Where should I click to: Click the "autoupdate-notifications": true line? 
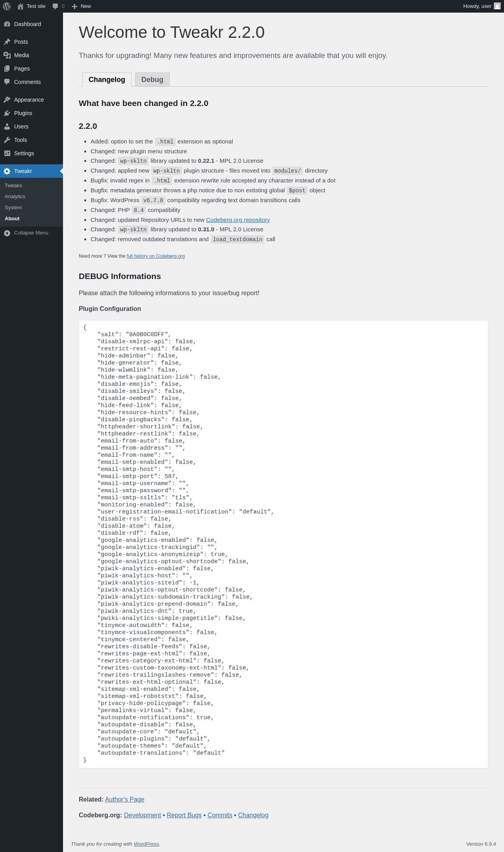[x=156, y=718]
